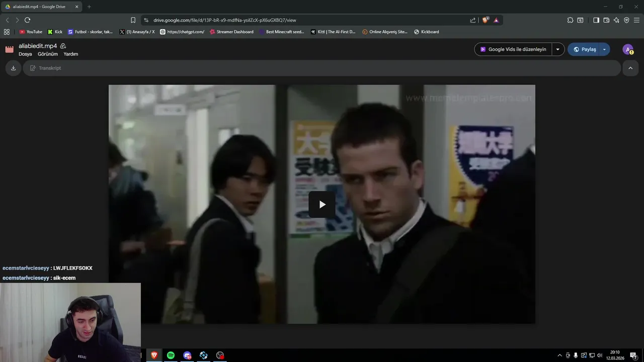Open the Google account avatar
The width and height of the screenshot is (644, 362).
(x=628, y=49)
